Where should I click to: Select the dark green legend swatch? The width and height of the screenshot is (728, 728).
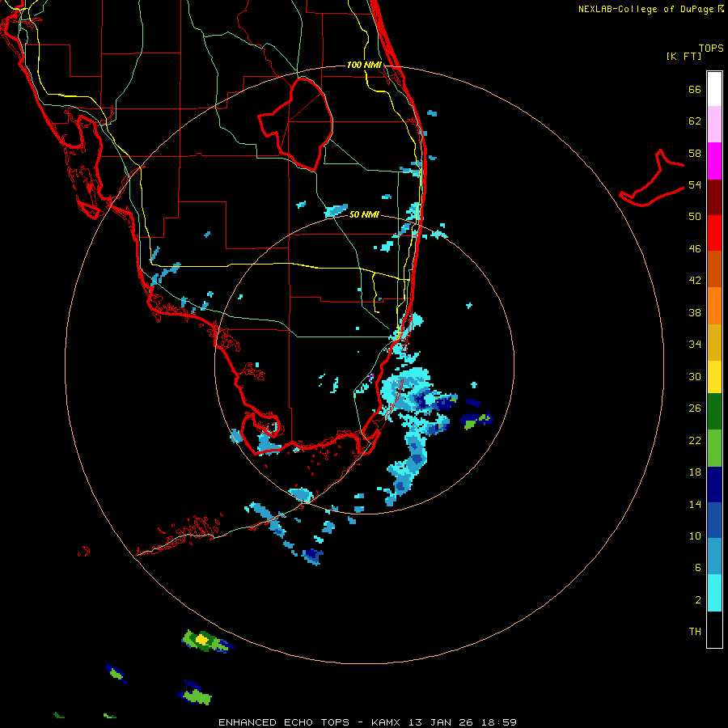pos(714,412)
